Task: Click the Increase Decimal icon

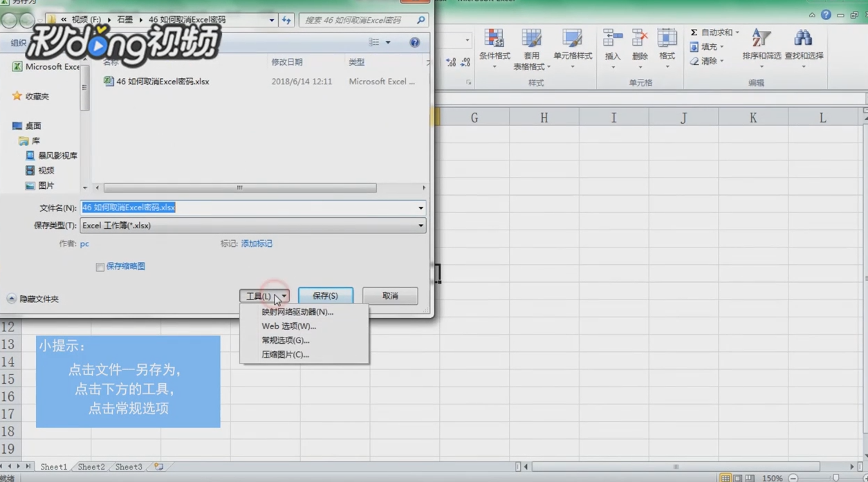Action: (451, 62)
